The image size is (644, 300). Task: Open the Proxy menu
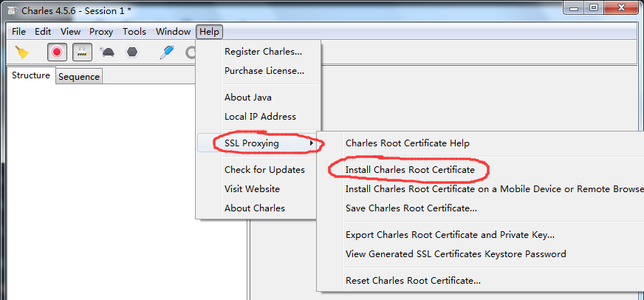pyautogui.click(x=101, y=32)
